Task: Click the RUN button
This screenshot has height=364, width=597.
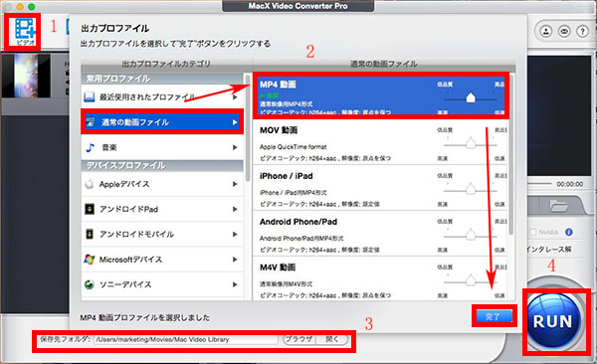Action: tap(553, 321)
